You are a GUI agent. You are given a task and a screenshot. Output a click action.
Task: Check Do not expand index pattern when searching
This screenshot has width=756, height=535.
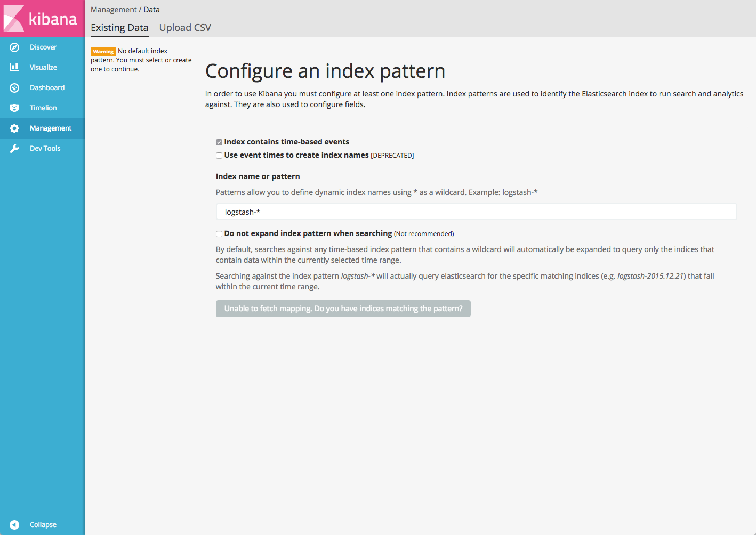pyautogui.click(x=219, y=234)
